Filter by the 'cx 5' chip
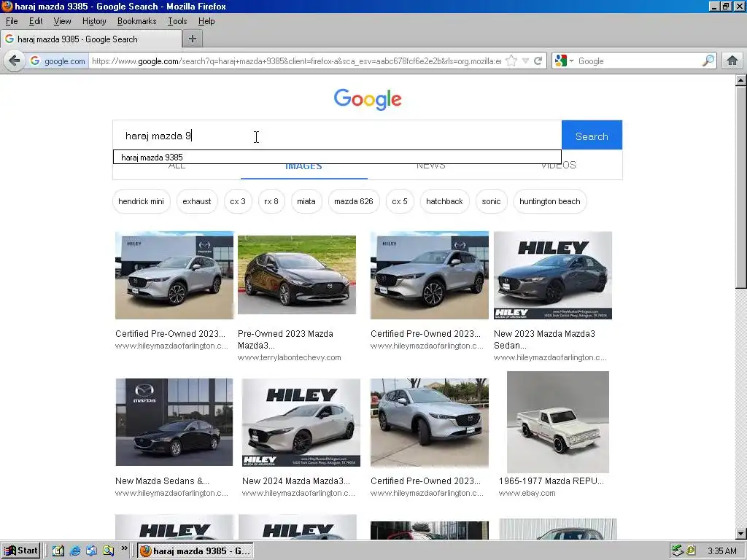Image resolution: width=747 pixels, height=560 pixels. [x=400, y=201]
